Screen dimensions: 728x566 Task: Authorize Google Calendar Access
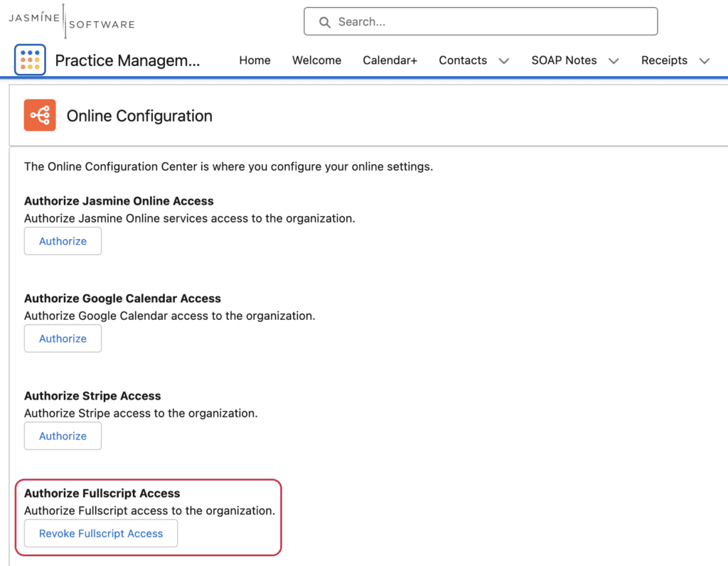(x=63, y=338)
